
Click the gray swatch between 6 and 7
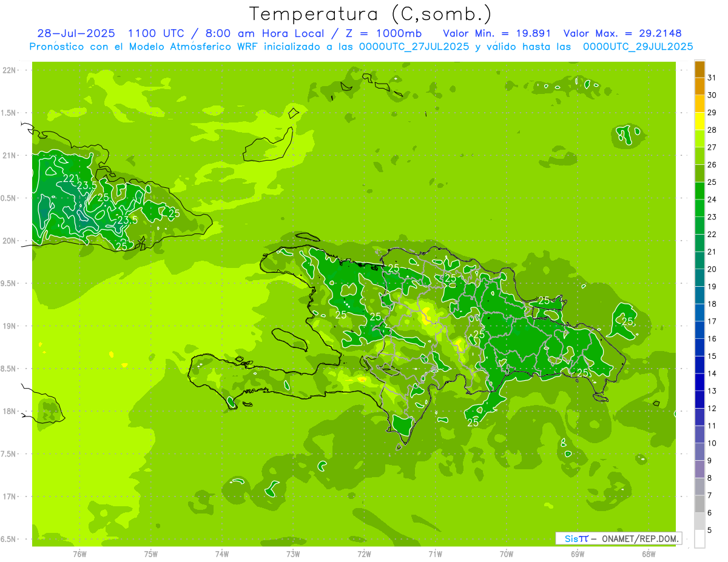[700, 504]
